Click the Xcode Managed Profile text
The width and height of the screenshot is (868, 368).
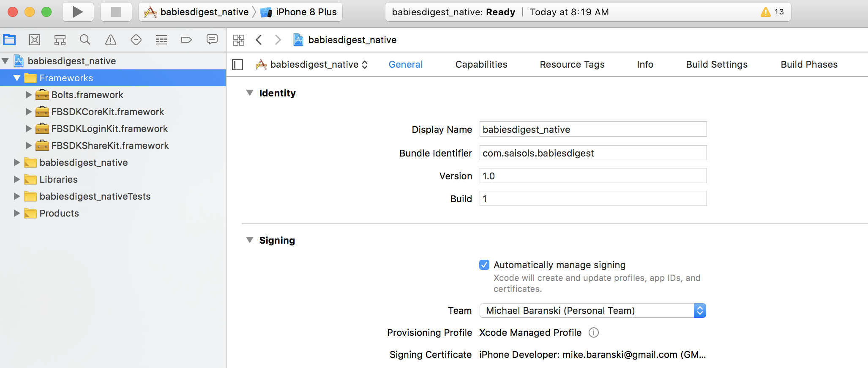(x=530, y=332)
